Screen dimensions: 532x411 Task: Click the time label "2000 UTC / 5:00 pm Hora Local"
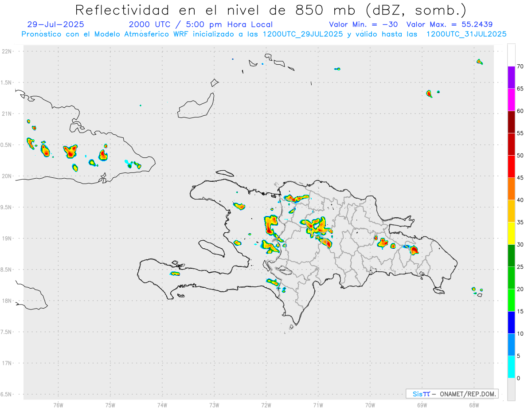click(x=200, y=24)
